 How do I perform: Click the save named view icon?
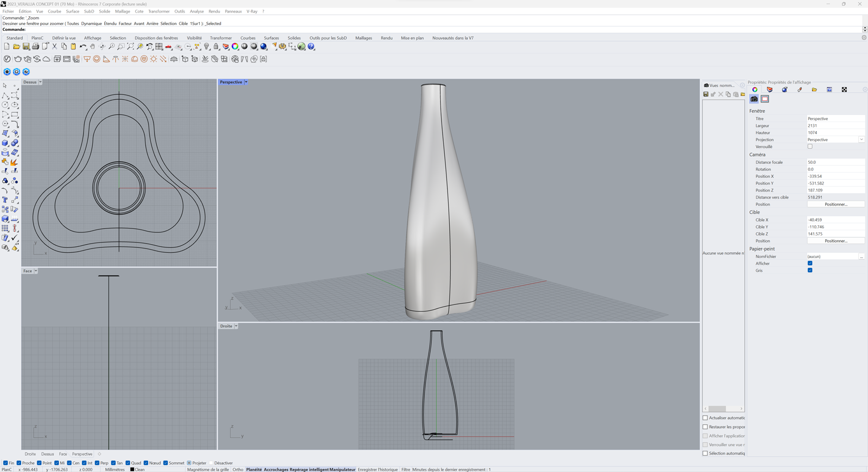tap(706, 94)
